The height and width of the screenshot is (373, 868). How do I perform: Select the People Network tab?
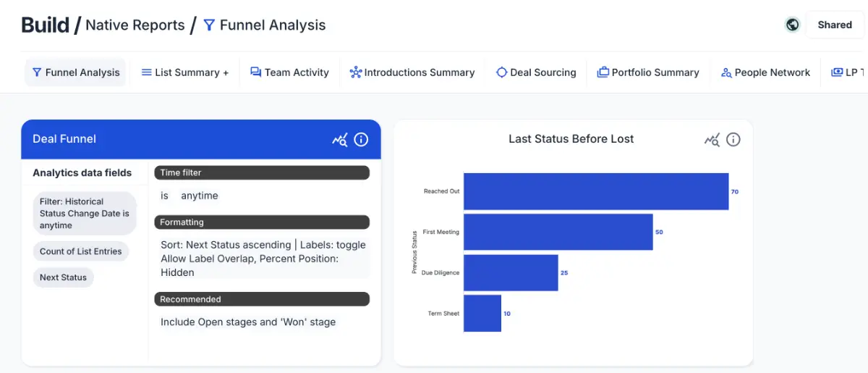click(765, 72)
